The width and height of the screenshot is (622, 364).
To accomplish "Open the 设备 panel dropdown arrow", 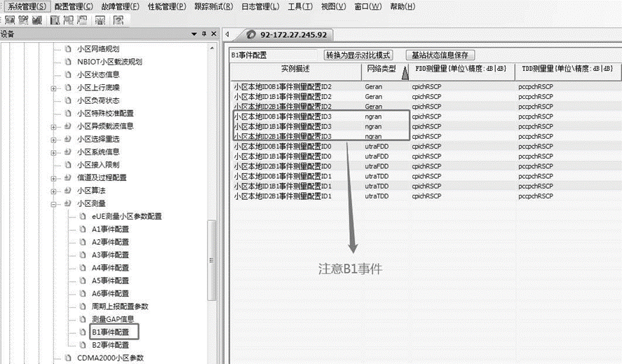I will [x=194, y=34].
